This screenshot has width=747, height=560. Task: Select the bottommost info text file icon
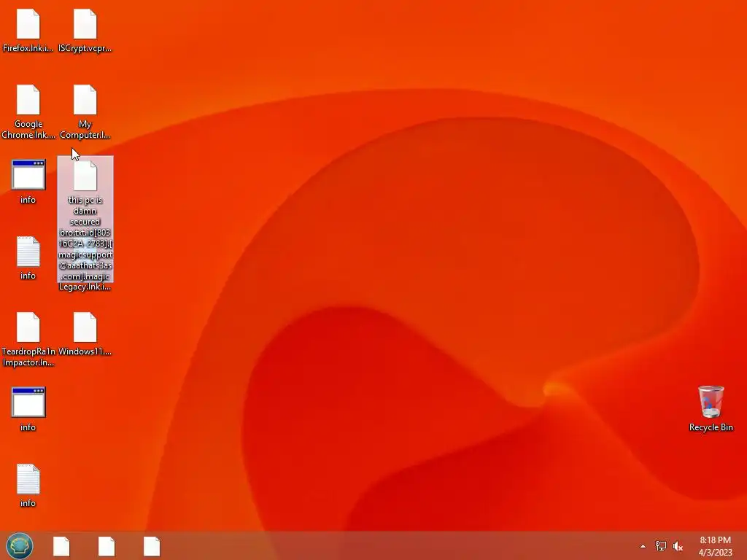click(28, 479)
